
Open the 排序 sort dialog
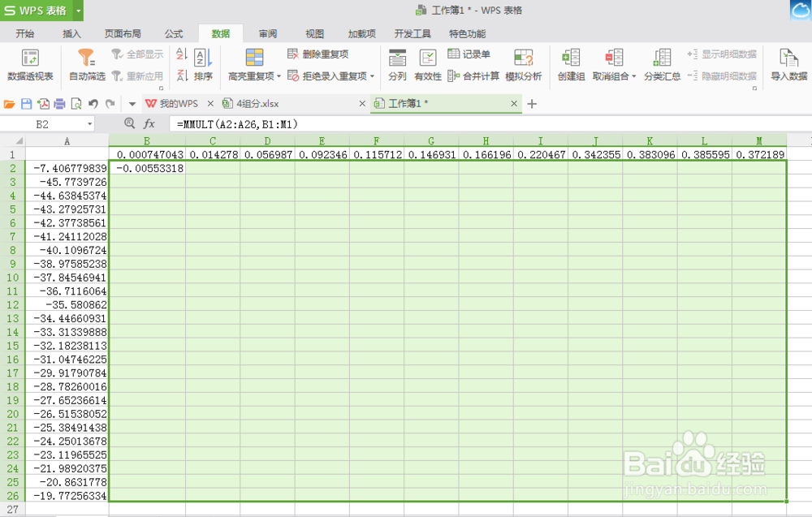tap(204, 65)
